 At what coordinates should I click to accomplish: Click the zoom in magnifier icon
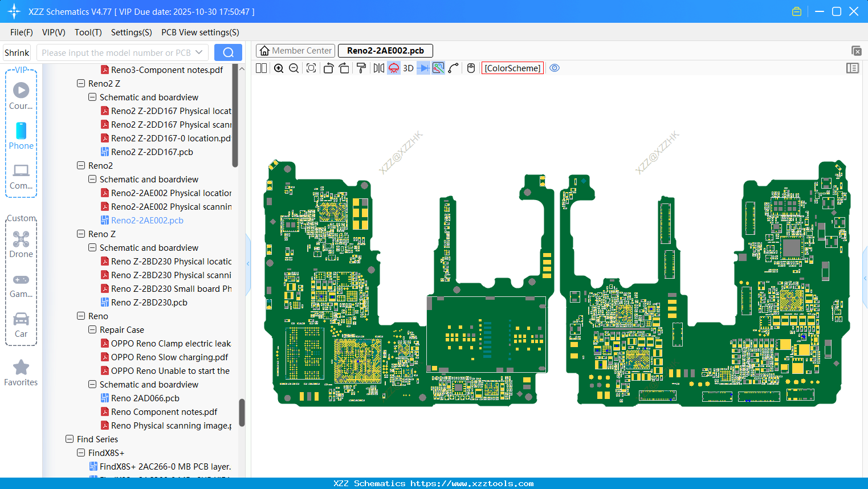pyautogui.click(x=279, y=68)
